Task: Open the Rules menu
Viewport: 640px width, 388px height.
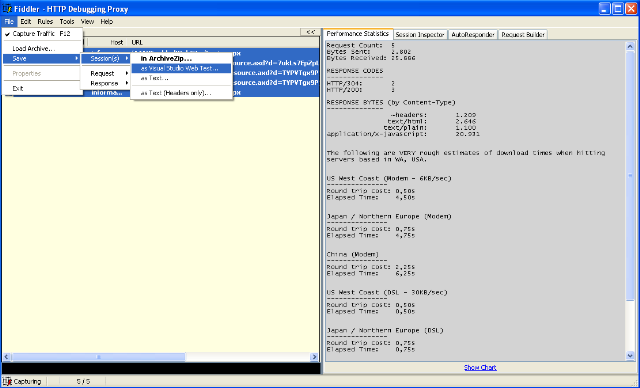Action: pos(45,22)
